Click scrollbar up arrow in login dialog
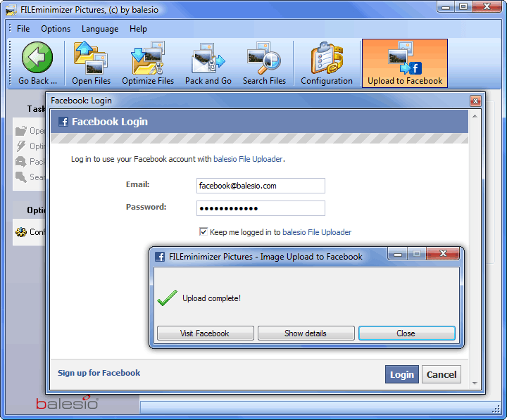 tap(475, 116)
